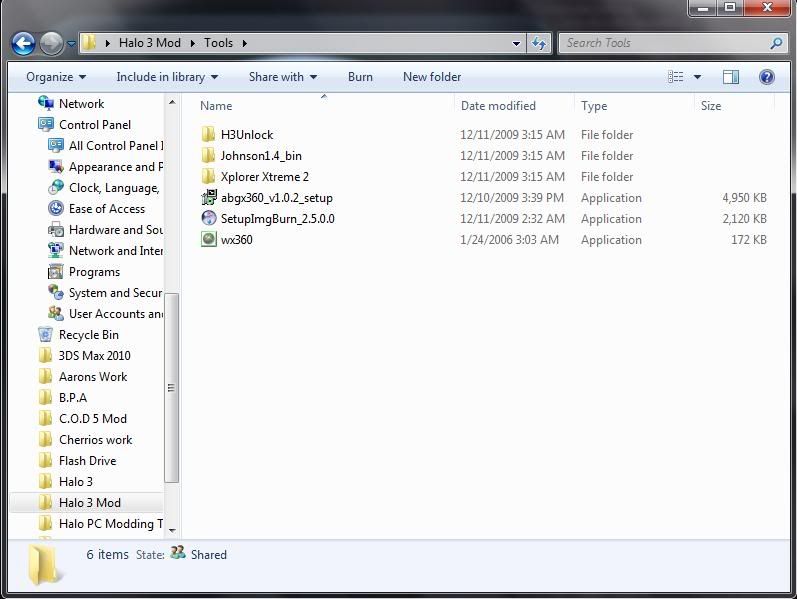Open the Organize menu

coord(56,77)
